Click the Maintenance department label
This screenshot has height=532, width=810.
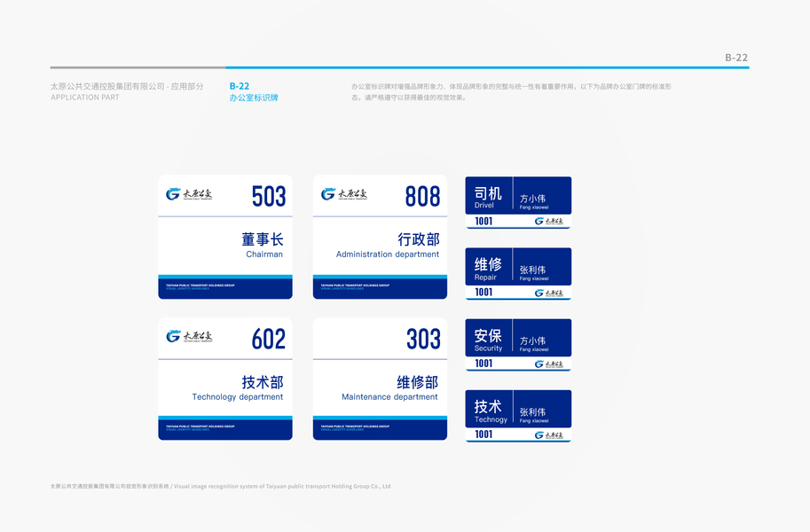[389, 396]
